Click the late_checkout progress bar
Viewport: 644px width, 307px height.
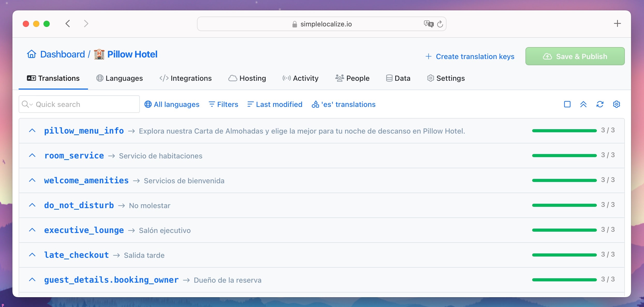pos(564,255)
